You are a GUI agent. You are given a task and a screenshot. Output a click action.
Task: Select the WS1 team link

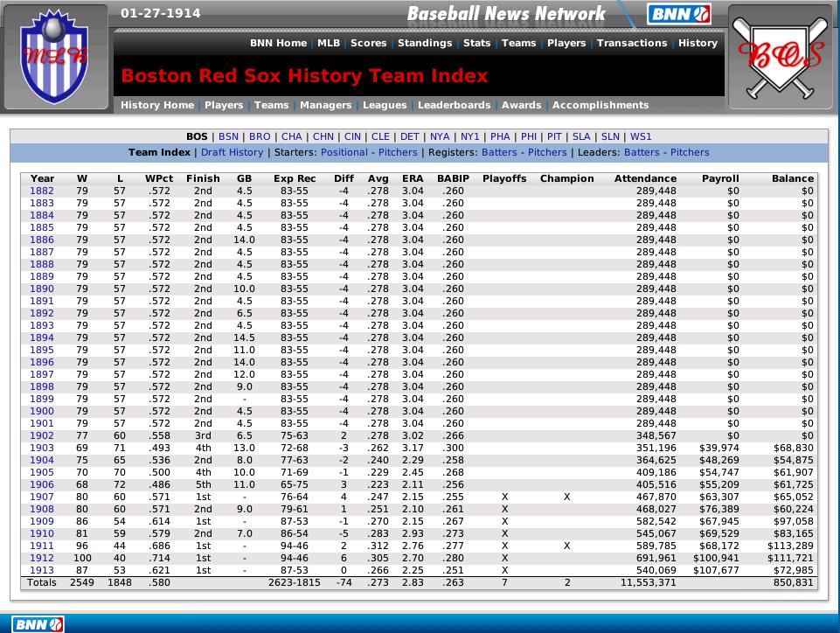click(x=640, y=136)
